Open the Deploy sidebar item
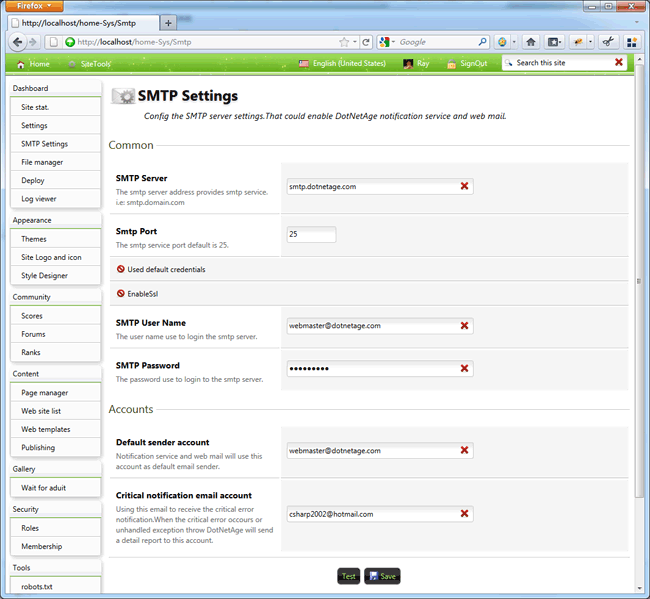This screenshot has width=650, height=599. coord(56,180)
